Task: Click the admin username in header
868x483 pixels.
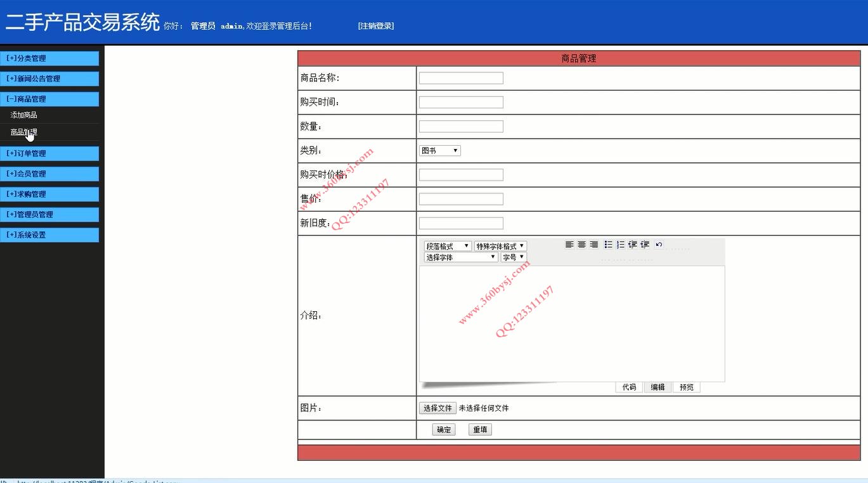Action: (x=231, y=26)
